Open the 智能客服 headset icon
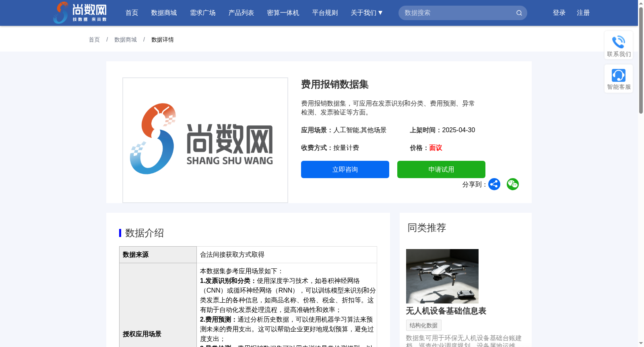This screenshot has height=347, width=644. 619,75
